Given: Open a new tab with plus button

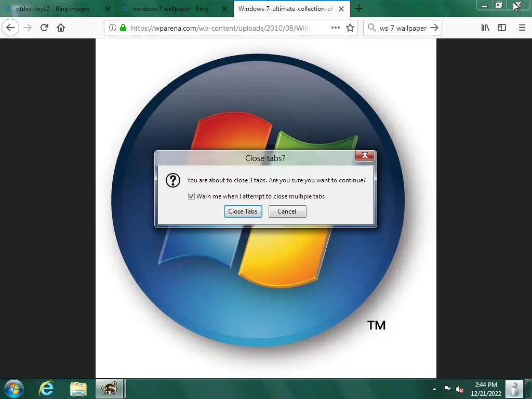Looking at the screenshot, I should tap(359, 9).
